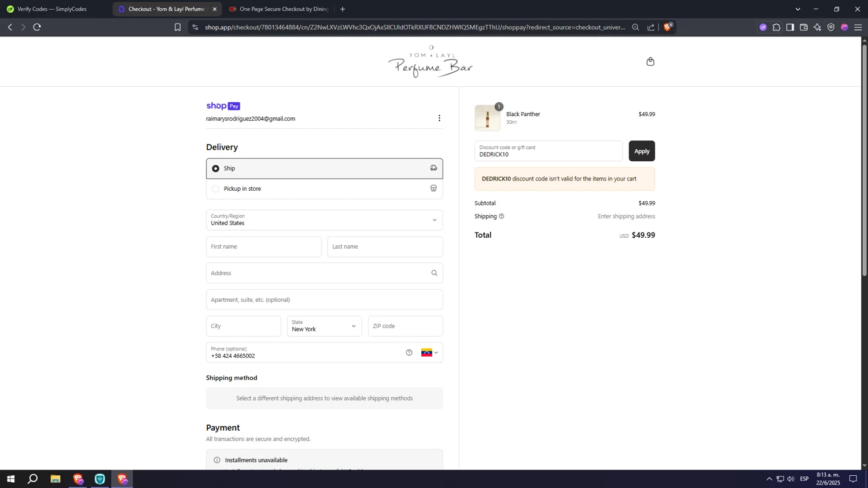Viewport: 868px width, 488px height.
Task: Click the raimarysrodriguez2004@gmail.com email text
Action: pos(251,119)
